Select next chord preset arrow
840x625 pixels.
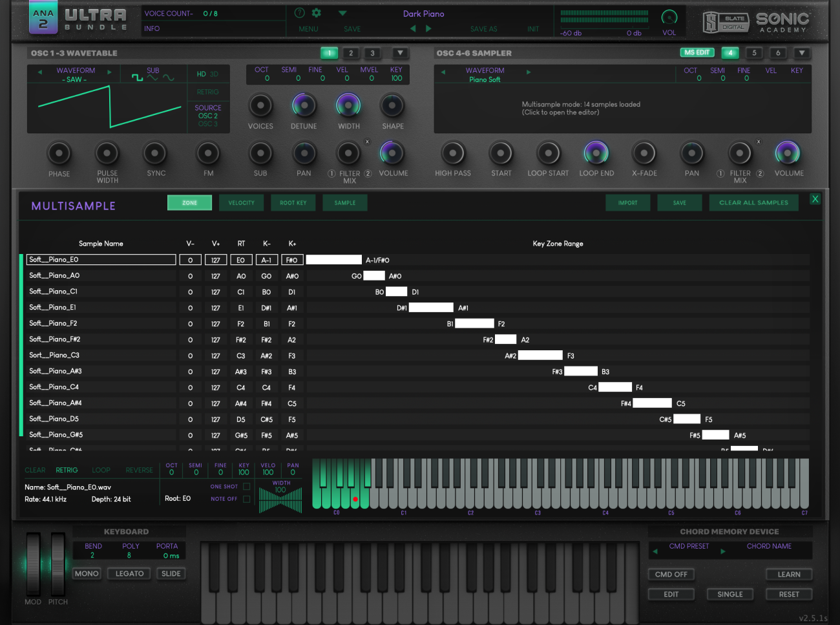click(x=722, y=551)
